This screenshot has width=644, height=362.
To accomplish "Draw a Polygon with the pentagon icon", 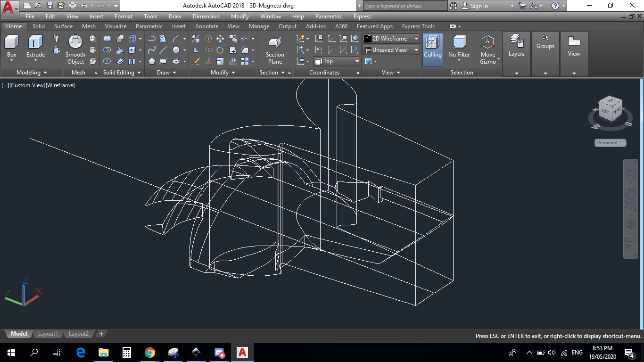I will click(x=152, y=61).
